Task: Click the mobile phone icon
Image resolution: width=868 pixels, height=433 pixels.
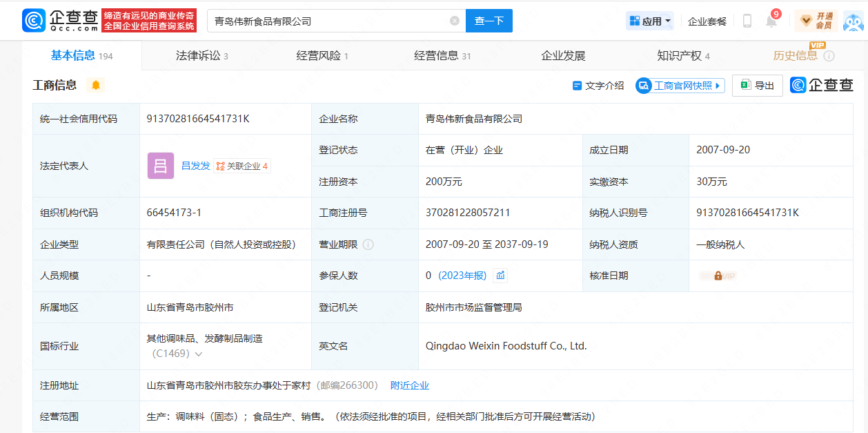Action: click(x=747, y=21)
